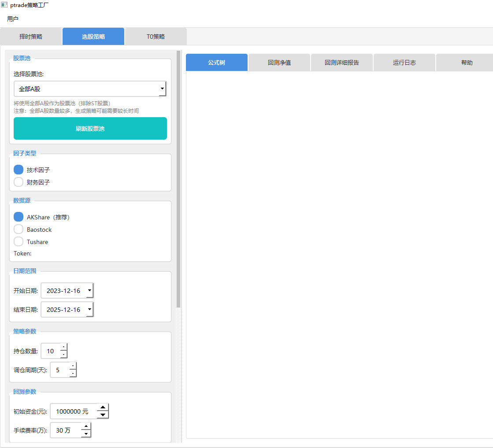Click the 初始资金 input field
493x448 pixels.
coord(73,411)
